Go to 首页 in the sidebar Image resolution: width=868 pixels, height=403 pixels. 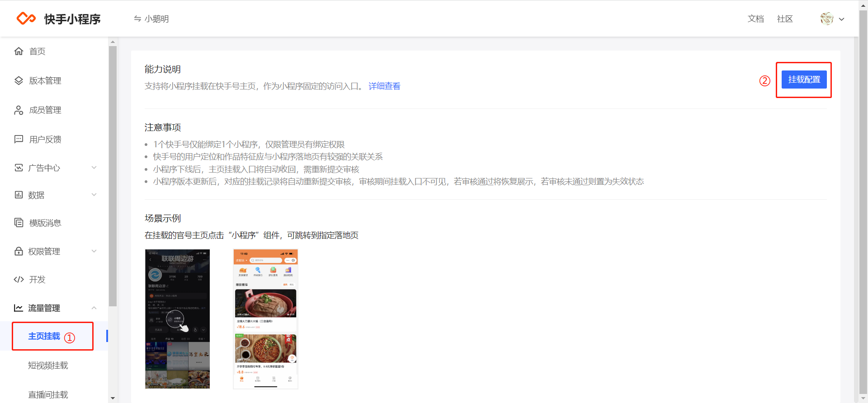[37, 52]
